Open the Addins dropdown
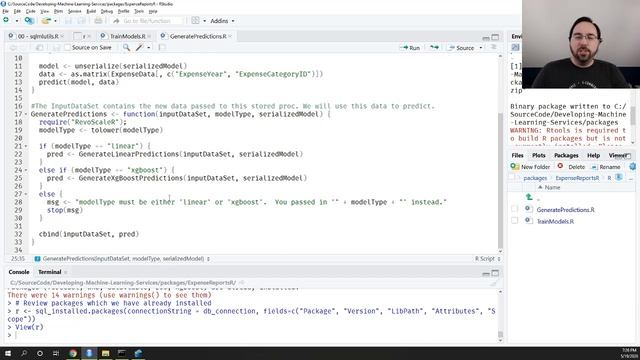 point(222,21)
